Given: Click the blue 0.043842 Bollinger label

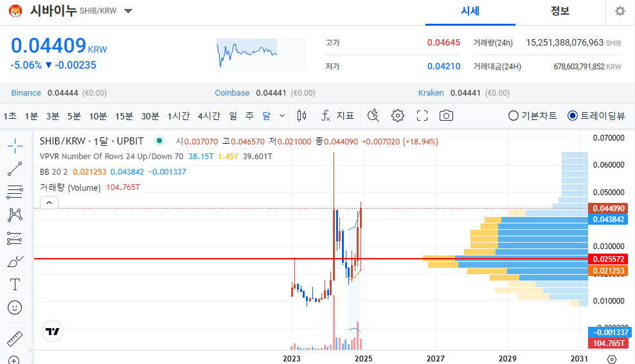Looking at the screenshot, I should (x=608, y=219).
